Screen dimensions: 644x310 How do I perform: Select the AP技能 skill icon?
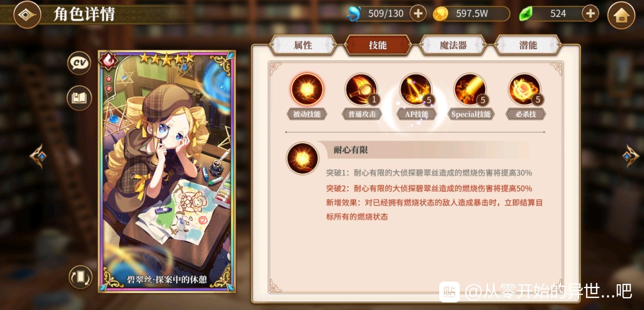(416, 89)
